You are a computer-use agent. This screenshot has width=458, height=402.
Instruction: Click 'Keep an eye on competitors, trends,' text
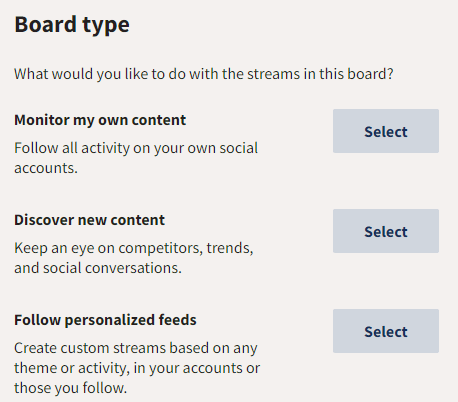[x=134, y=248]
